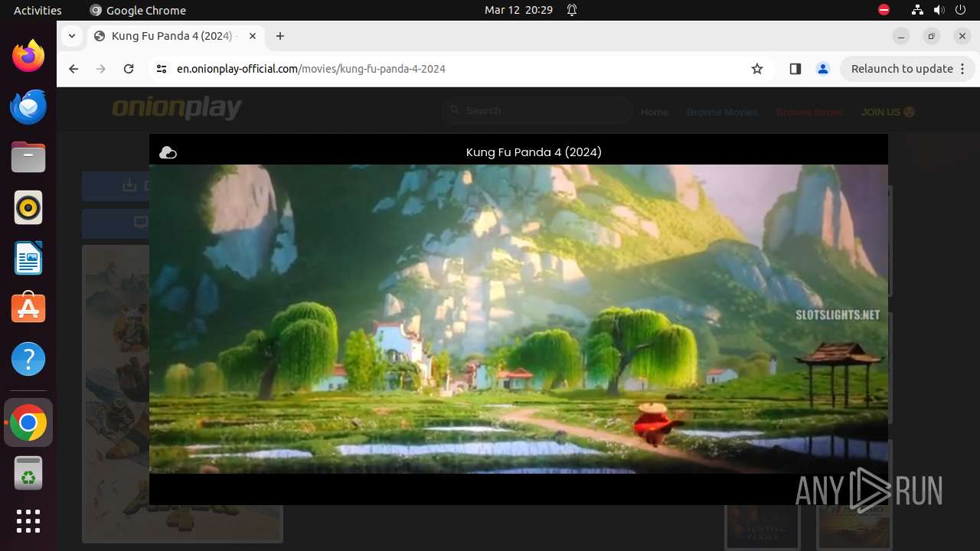Click the Kung Fu Panda 4 (2024) title
This screenshot has width=980, height=551.
[534, 152]
